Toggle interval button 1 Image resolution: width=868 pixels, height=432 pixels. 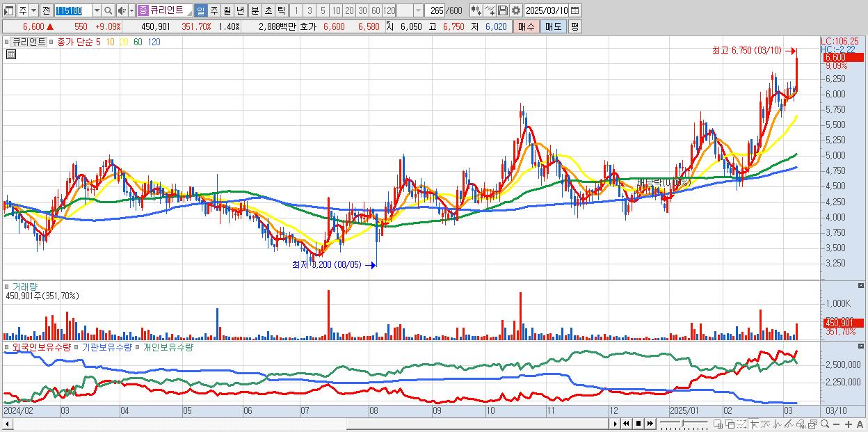pyautogui.click(x=296, y=10)
